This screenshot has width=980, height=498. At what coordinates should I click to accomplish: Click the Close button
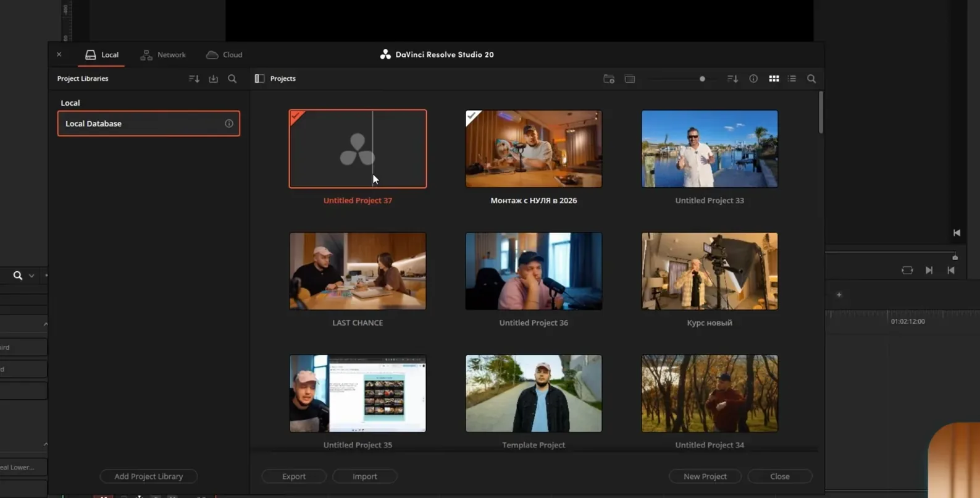tap(780, 476)
